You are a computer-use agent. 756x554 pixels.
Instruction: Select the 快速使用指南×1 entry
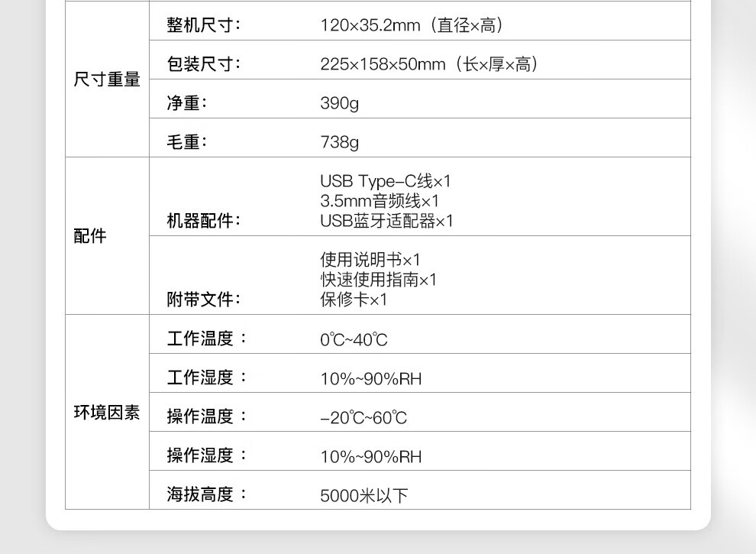[378, 280]
